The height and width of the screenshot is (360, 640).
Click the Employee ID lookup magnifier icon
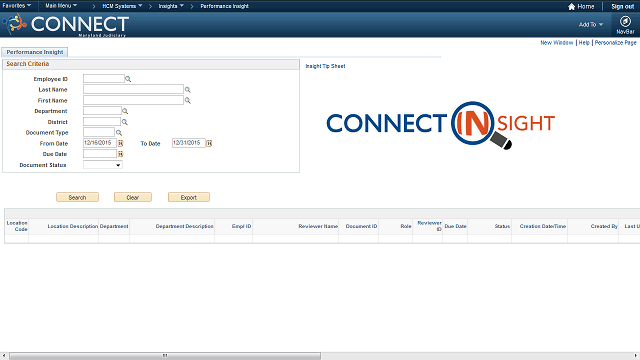pyautogui.click(x=128, y=79)
